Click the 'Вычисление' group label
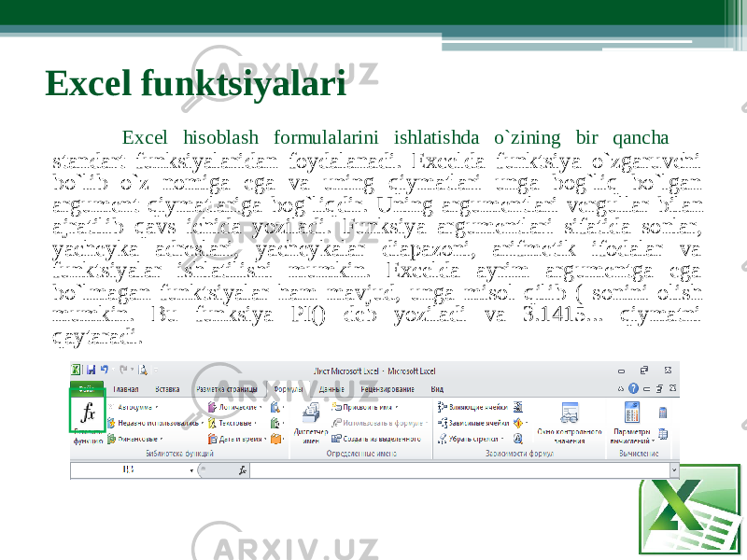747x560 pixels. tap(639, 454)
